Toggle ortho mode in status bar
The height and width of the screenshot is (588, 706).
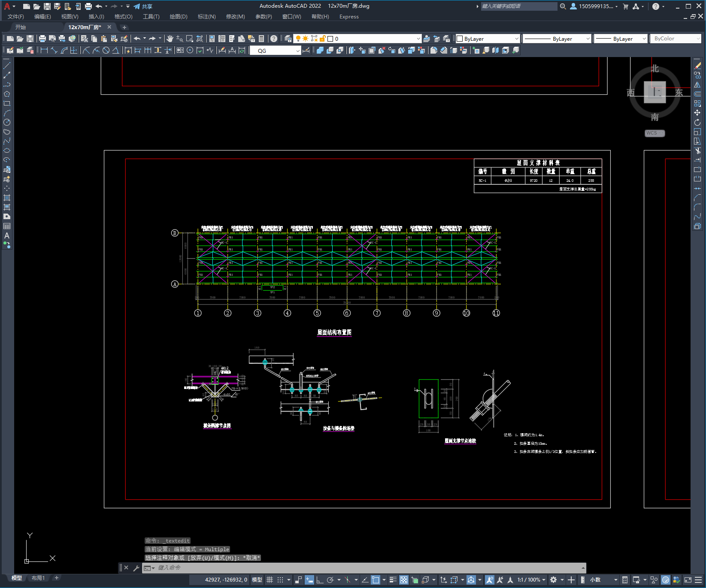pos(320,580)
